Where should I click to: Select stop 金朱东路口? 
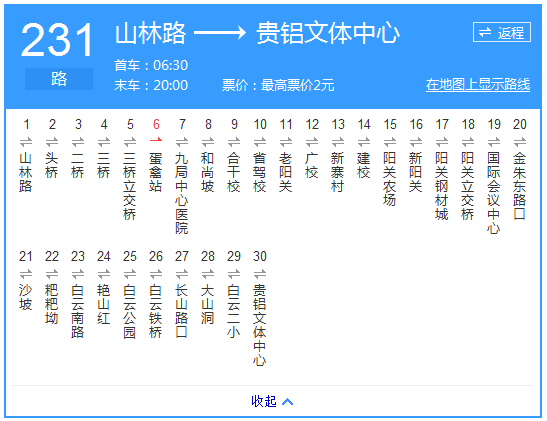click(x=520, y=186)
